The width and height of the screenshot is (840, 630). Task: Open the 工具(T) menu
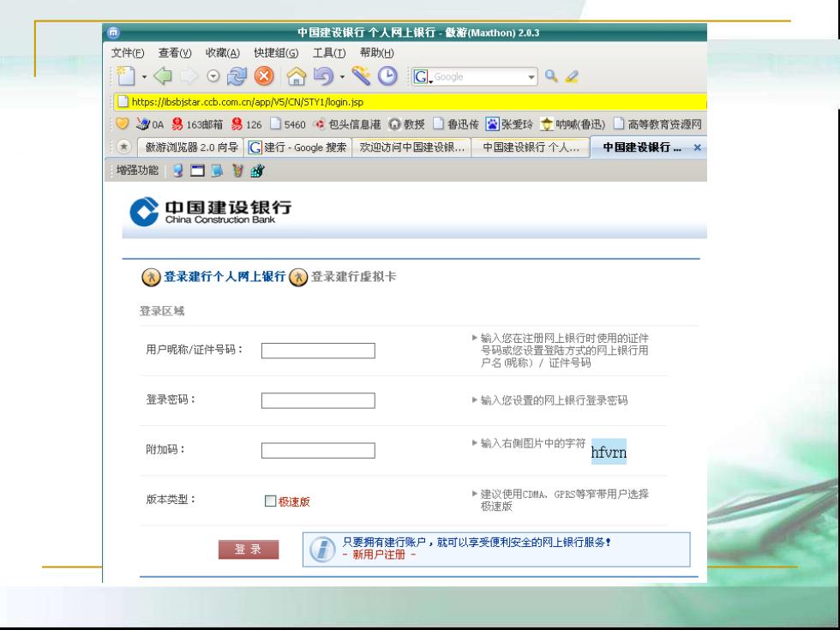329,52
